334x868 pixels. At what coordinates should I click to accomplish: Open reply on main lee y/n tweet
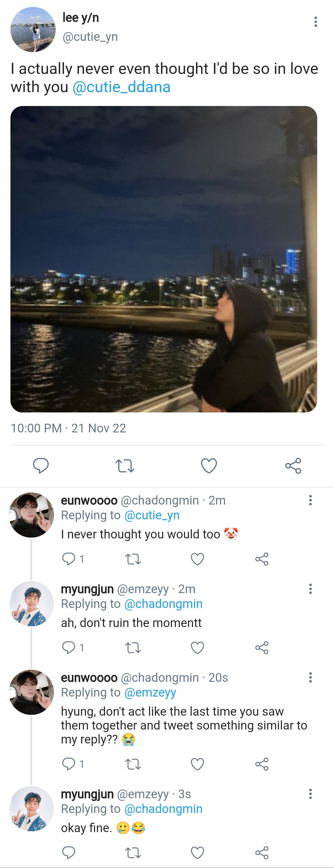41,466
